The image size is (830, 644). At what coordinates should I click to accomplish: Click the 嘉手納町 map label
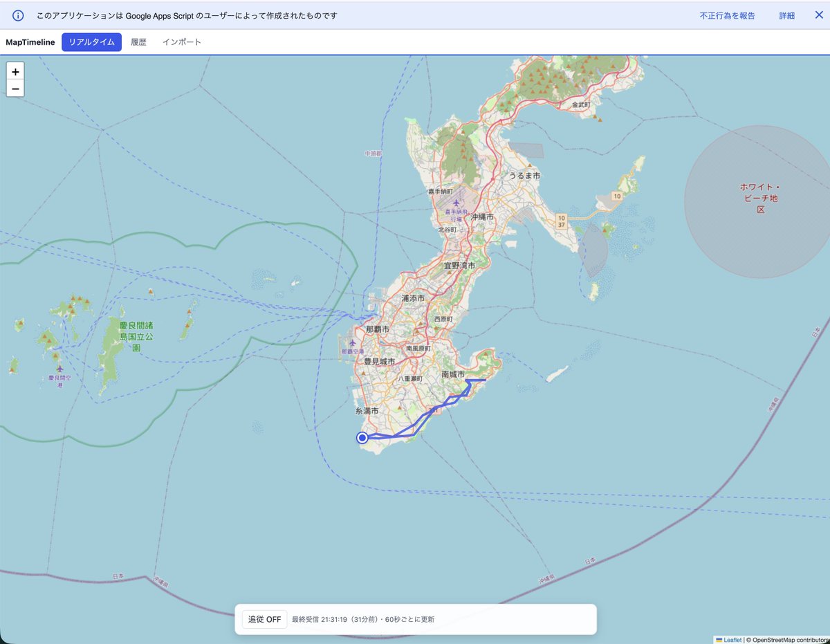click(441, 191)
